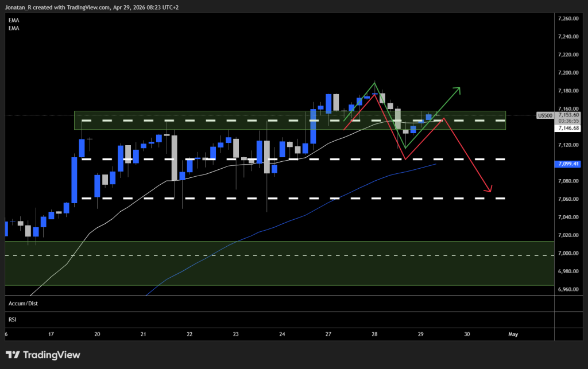Click the white 7,146.68 last price label
588x369 pixels.
pyautogui.click(x=567, y=127)
